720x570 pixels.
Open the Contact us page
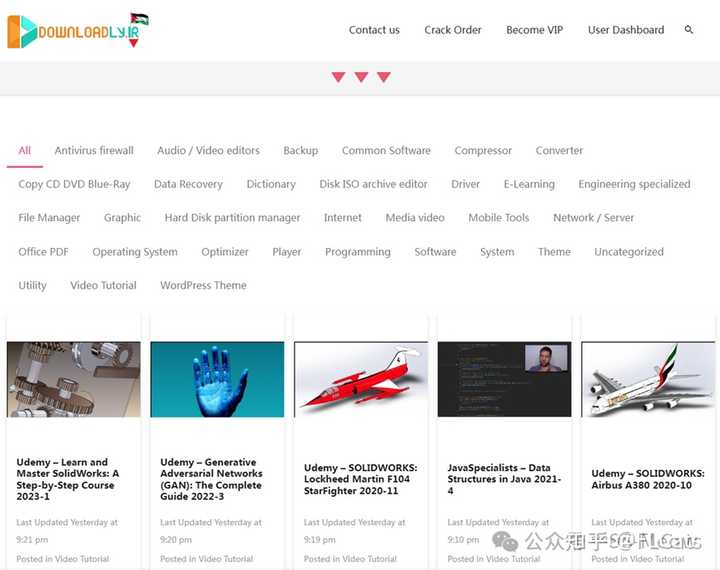tap(374, 30)
